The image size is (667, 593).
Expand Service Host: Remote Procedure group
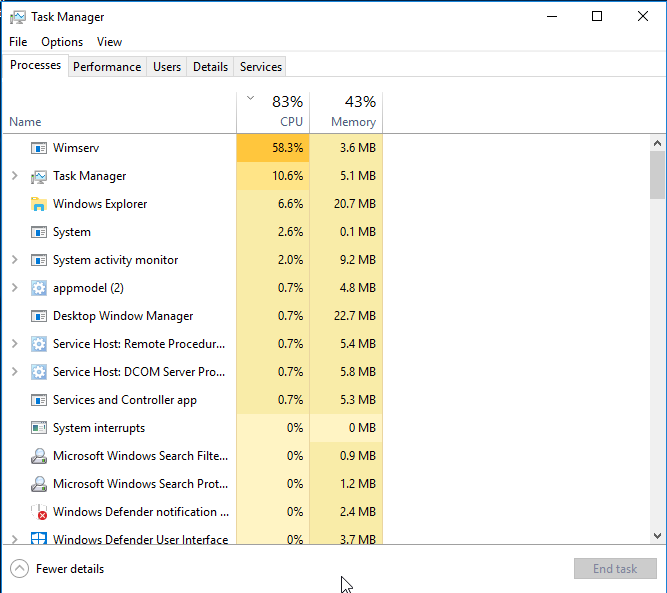pyautogui.click(x=14, y=344)
